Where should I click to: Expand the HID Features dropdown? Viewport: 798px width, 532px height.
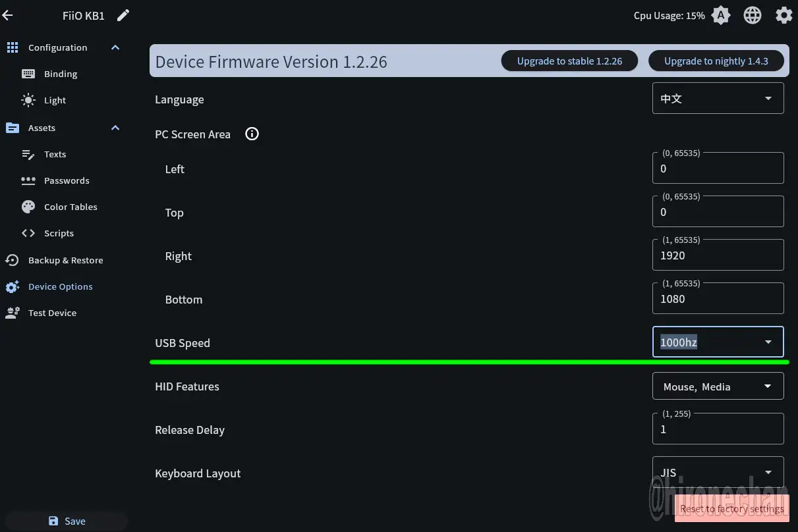coord(718,386)
